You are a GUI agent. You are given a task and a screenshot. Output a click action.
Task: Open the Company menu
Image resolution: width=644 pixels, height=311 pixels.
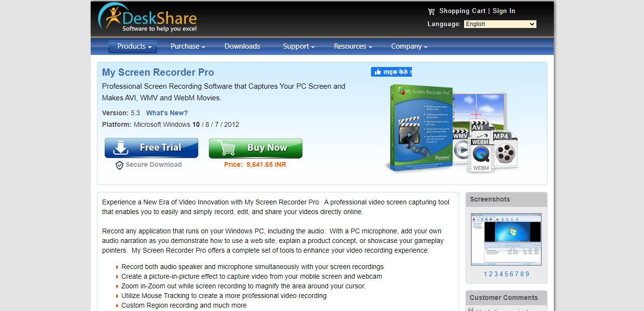tap(409, 46)
